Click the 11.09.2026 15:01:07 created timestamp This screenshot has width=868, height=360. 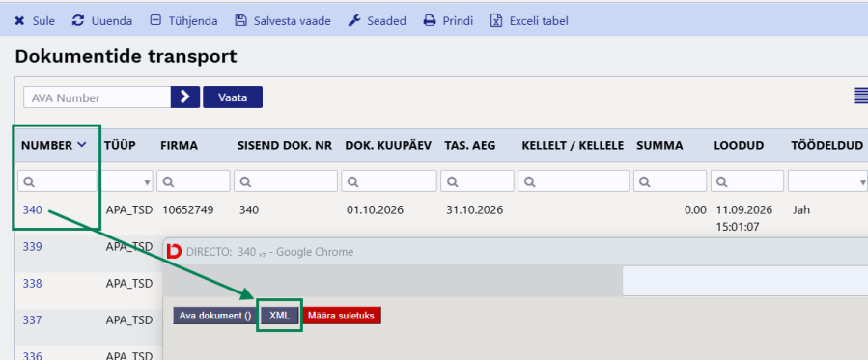click(744, 218)
